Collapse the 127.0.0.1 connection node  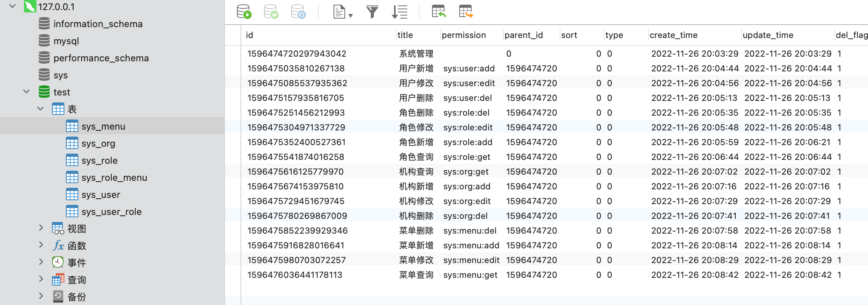pos(12,6)
